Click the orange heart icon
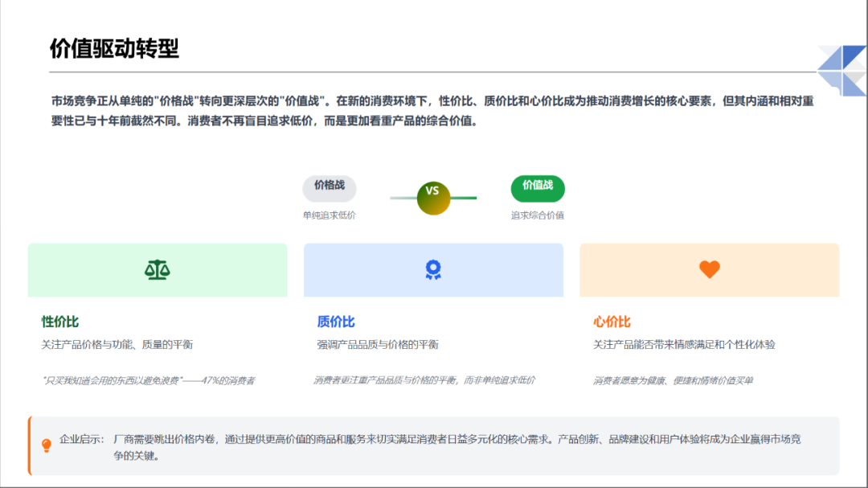This screenshot has height=488, width=868. (709, 270)
